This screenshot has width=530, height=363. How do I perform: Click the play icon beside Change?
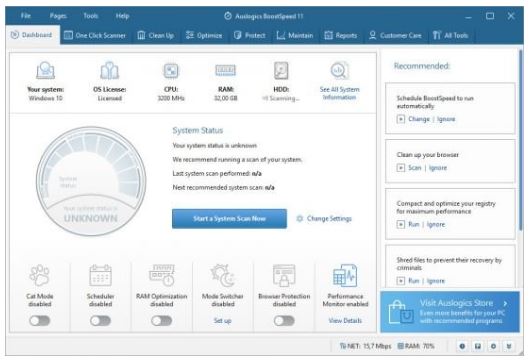pos(401,119)
